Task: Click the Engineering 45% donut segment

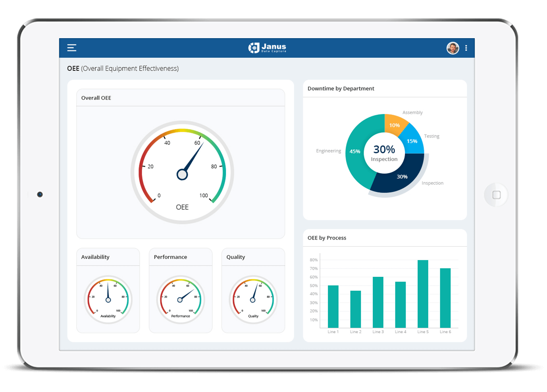Action: coord(354,151)
